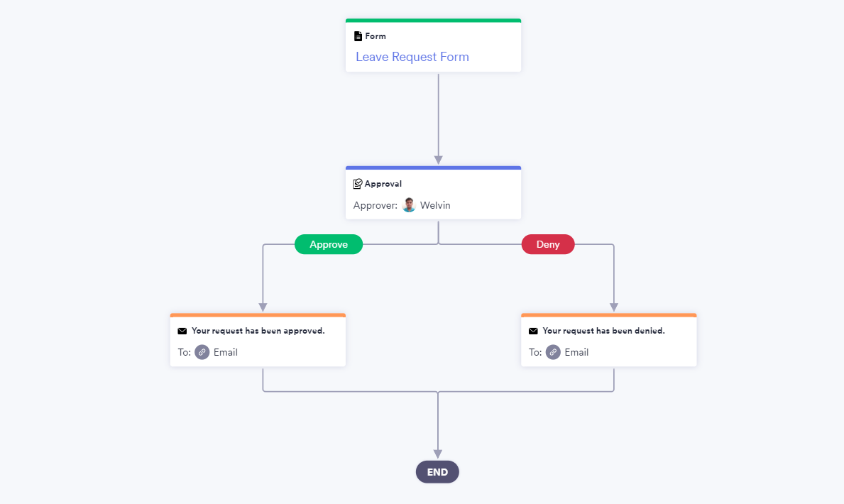
Task: Click the END node
Action: pyautogui.click(x=437, y=472)
